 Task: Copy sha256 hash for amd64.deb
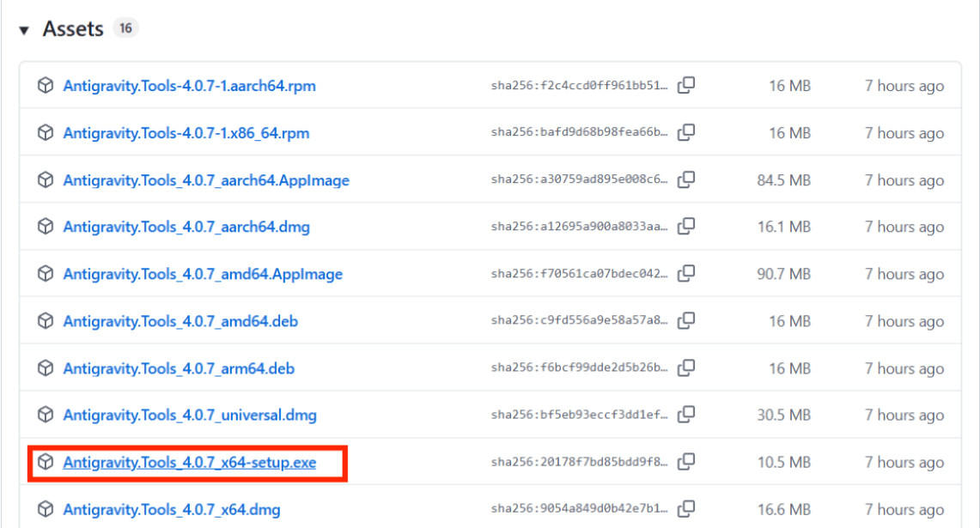pos(686,320)
